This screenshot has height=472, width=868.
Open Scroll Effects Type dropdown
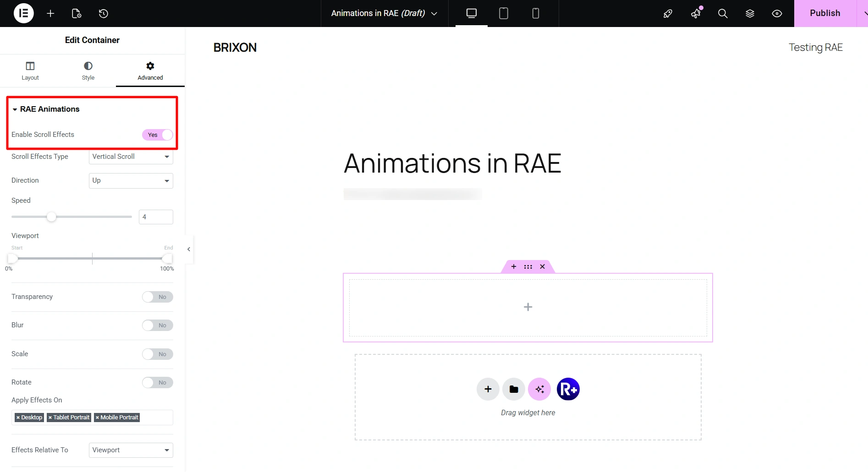click(x=131, y=157)
